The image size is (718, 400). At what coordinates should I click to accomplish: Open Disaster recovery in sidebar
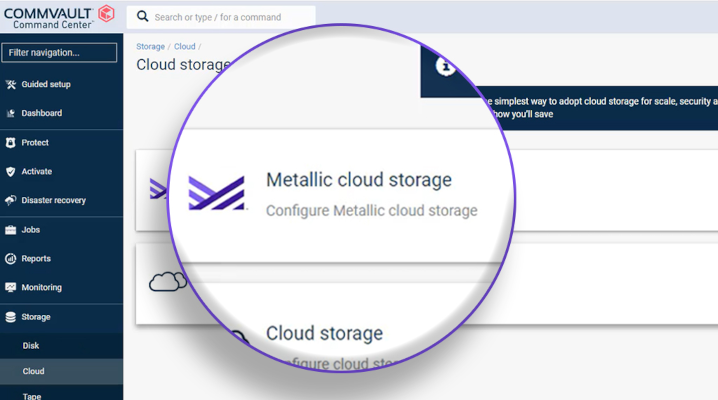(x=54, y=200)
